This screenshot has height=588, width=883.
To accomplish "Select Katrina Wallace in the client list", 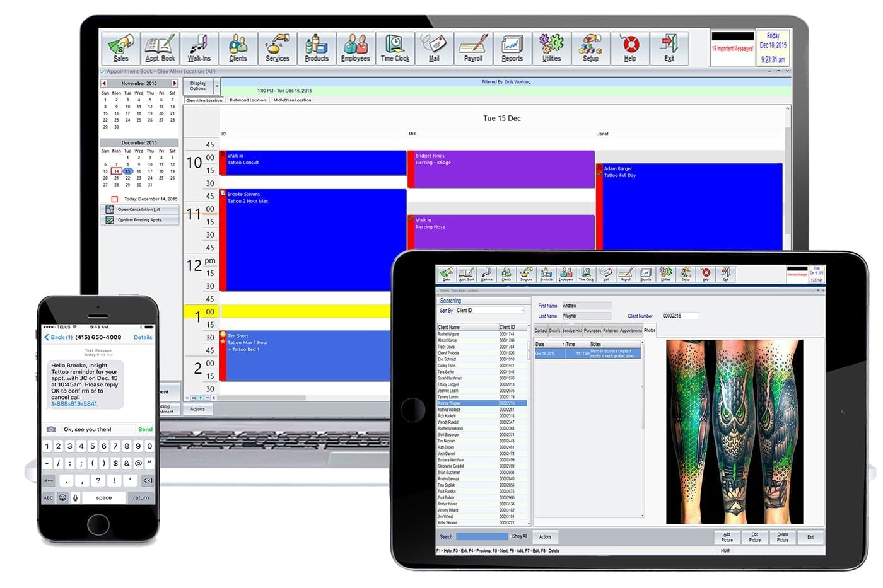I will click(482, 410).
